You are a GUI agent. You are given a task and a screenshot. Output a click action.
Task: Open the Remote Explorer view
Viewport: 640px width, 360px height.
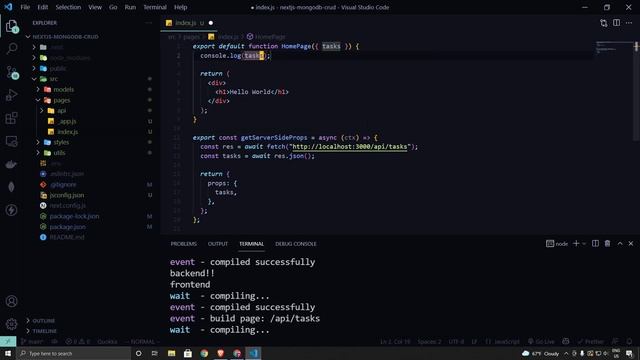pyautogui.click(x=11, y=141)
